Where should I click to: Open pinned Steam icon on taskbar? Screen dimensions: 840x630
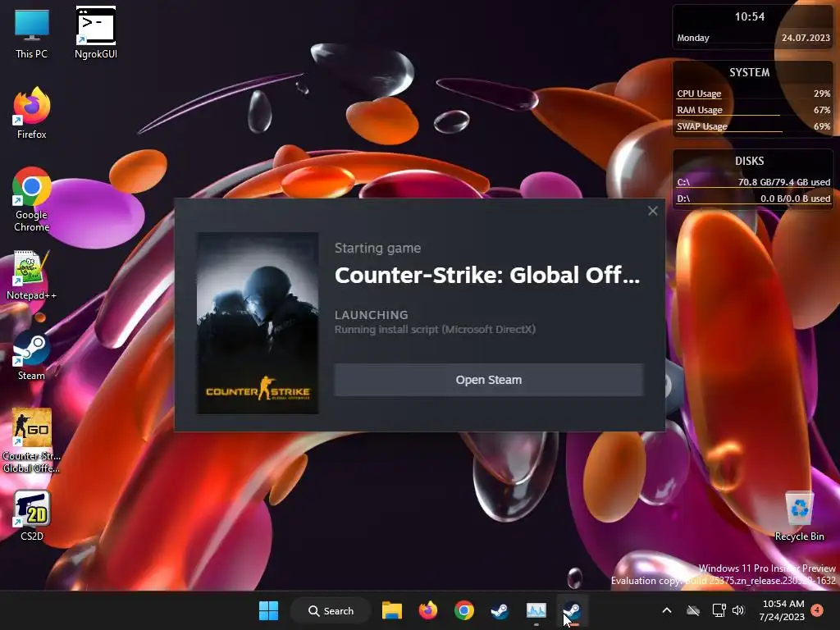point(500,610)
